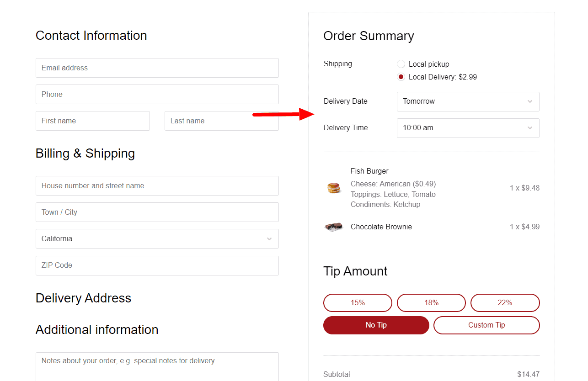Click into the Email address field

[x=157, y=68]
